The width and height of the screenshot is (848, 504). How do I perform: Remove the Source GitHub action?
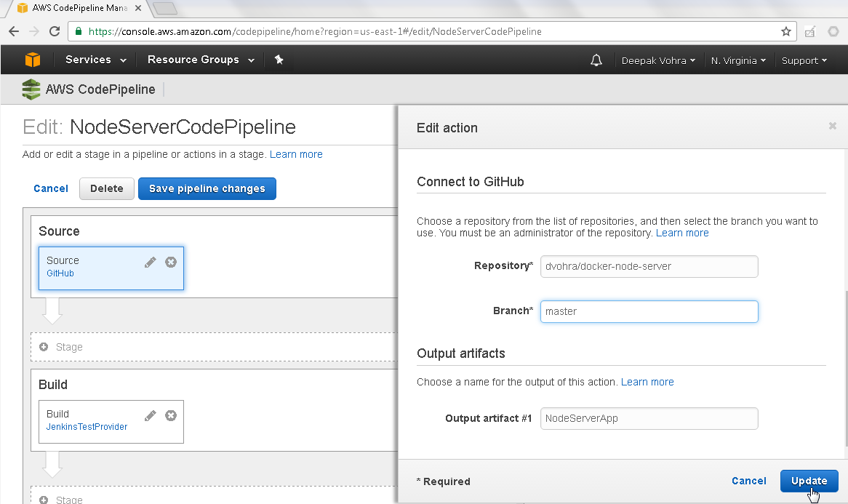click(171, 263)
